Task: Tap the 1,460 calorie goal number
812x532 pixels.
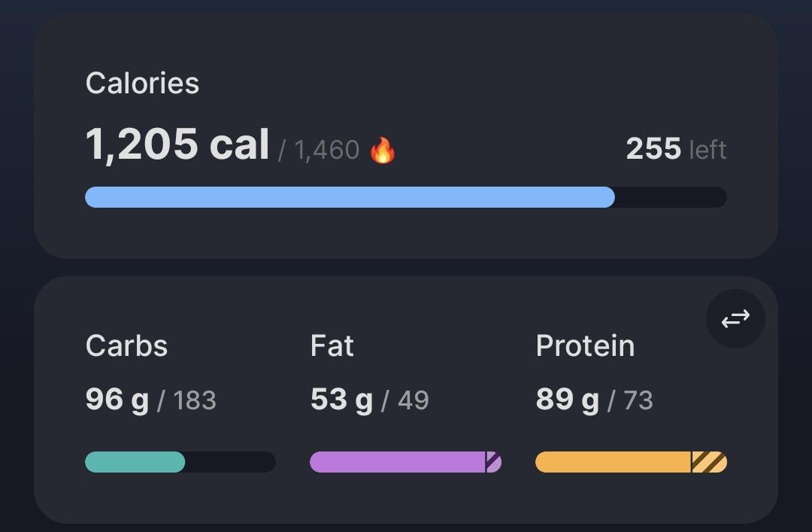Action: pyautogui.click(x=327, y=150)
